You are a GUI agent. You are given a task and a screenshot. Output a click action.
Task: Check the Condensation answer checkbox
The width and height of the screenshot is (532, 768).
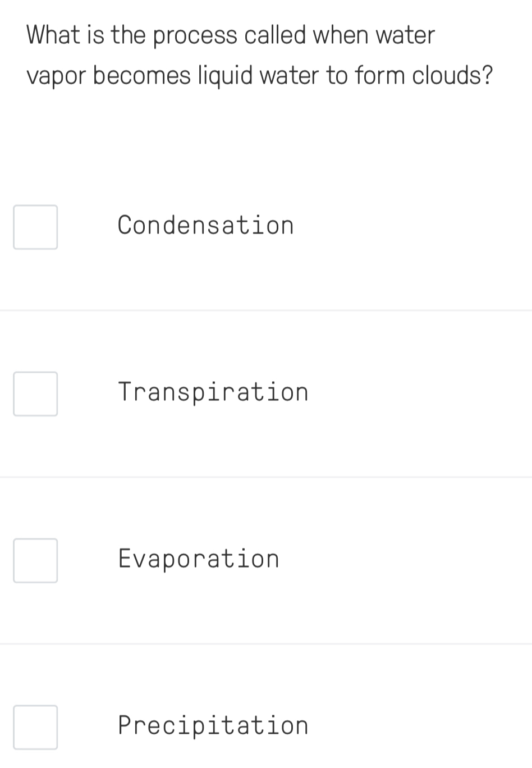pos(35,227)
